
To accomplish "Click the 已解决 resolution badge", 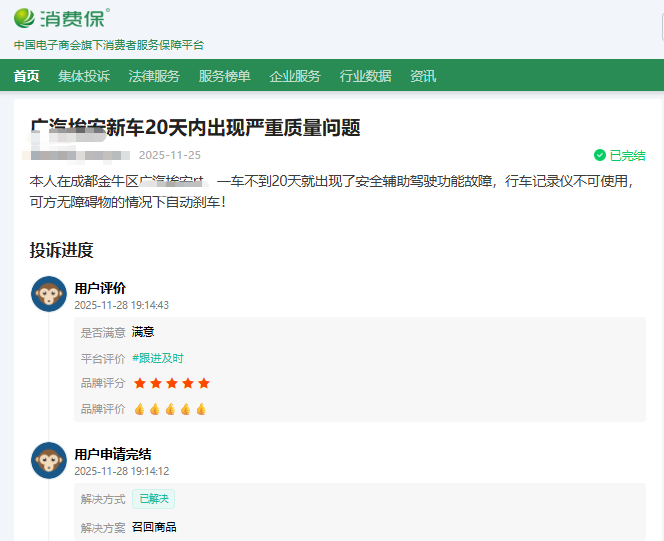I will [154, 498].
